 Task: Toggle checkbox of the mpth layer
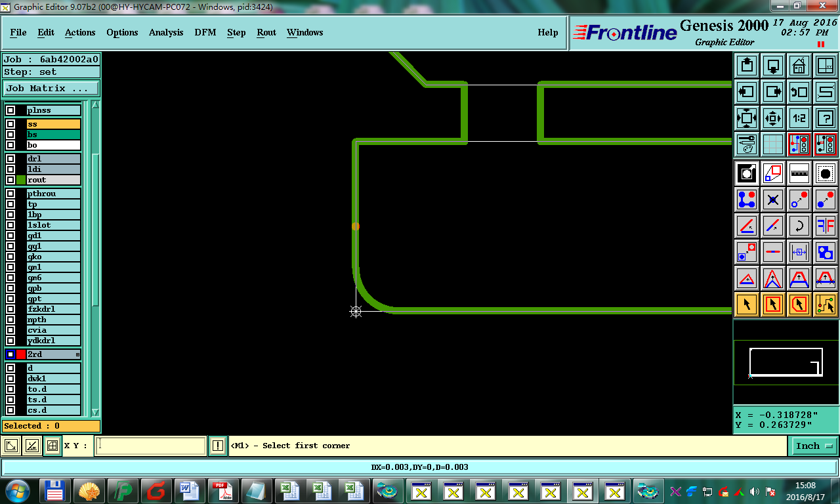click(x=10, y=320)
